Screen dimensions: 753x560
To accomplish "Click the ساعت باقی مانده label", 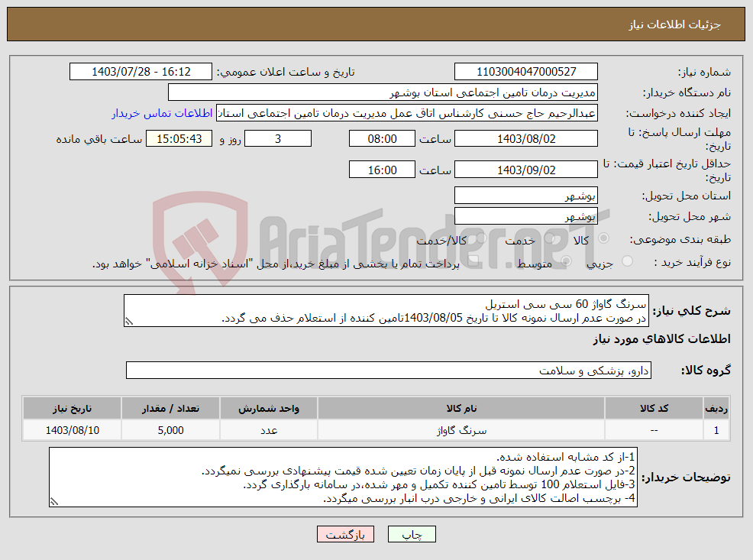I will point(99,139).
